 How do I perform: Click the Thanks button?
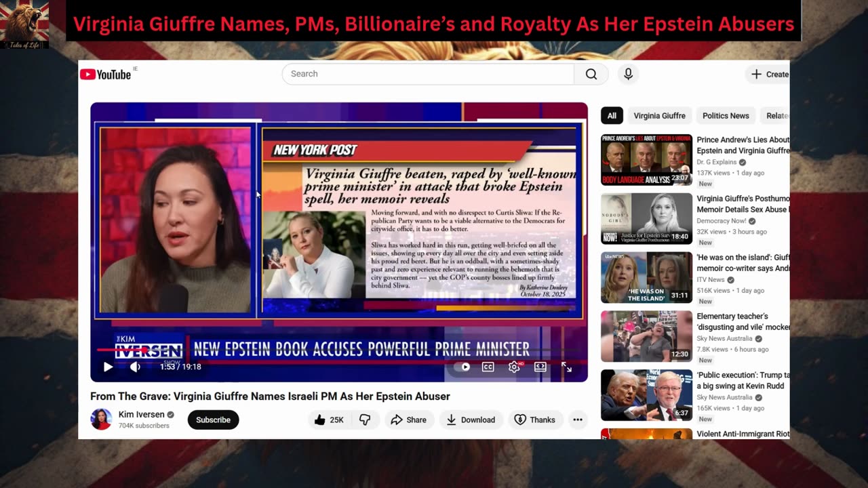[535, 420]
